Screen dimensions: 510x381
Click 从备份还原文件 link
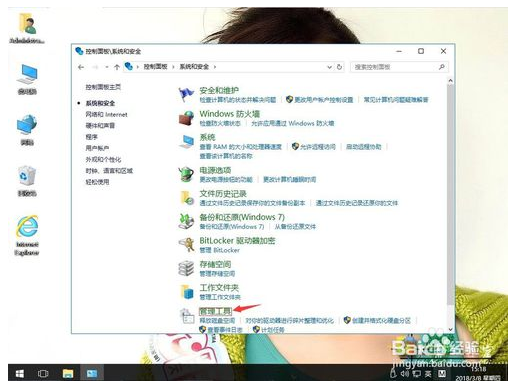(x=295, y=227)
